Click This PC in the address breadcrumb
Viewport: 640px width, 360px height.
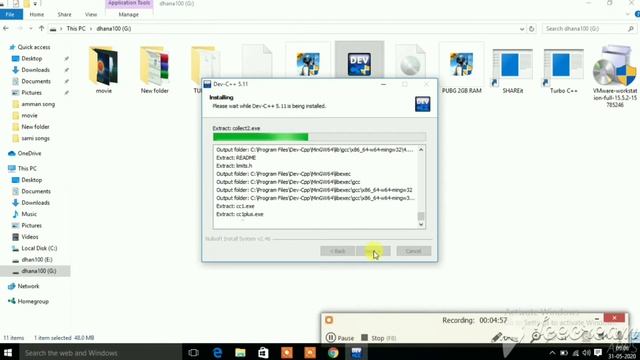(x=76, y=29)
